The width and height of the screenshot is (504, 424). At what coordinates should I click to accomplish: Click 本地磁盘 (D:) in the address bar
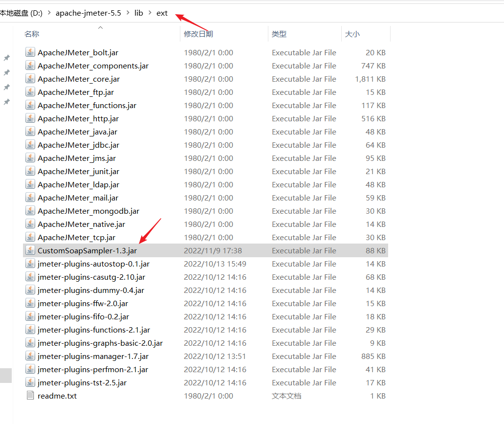[21, 13]
